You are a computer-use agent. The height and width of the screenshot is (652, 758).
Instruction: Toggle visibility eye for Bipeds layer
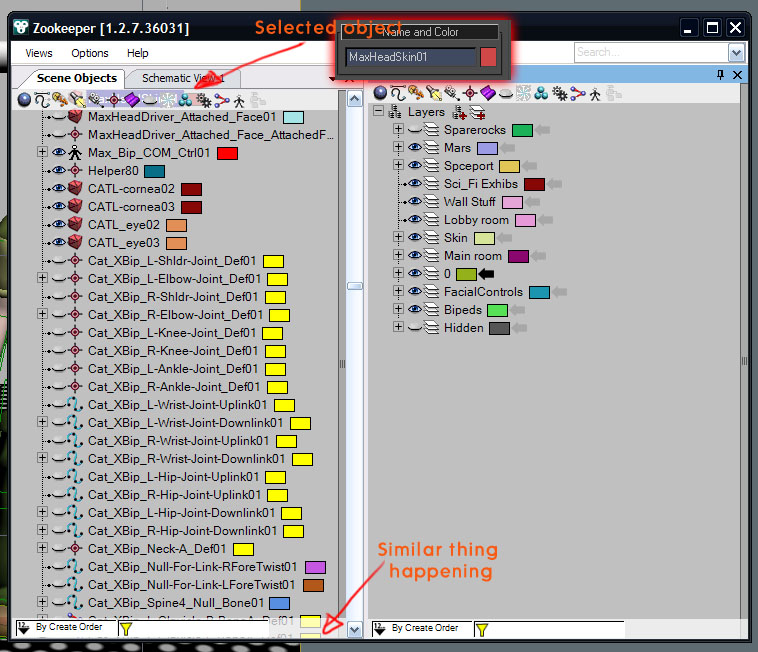click(414, 310)
